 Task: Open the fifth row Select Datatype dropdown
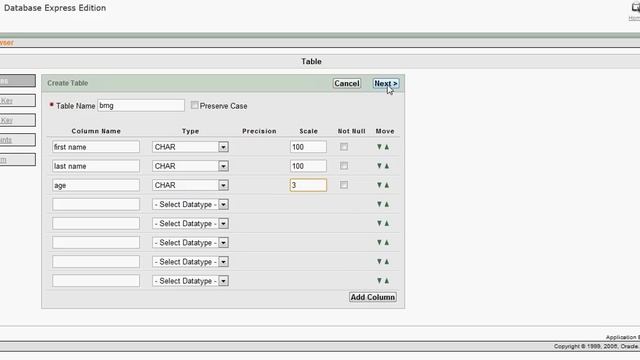tap(190, 224)
